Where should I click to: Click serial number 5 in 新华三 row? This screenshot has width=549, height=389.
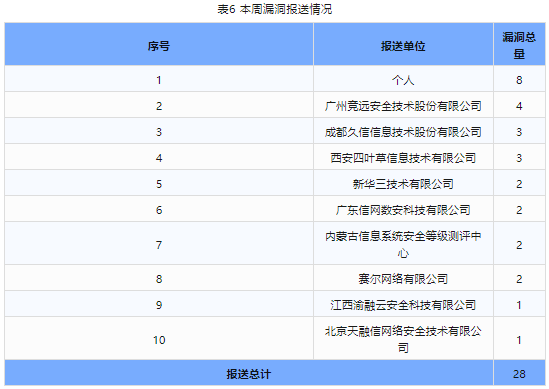159,184
